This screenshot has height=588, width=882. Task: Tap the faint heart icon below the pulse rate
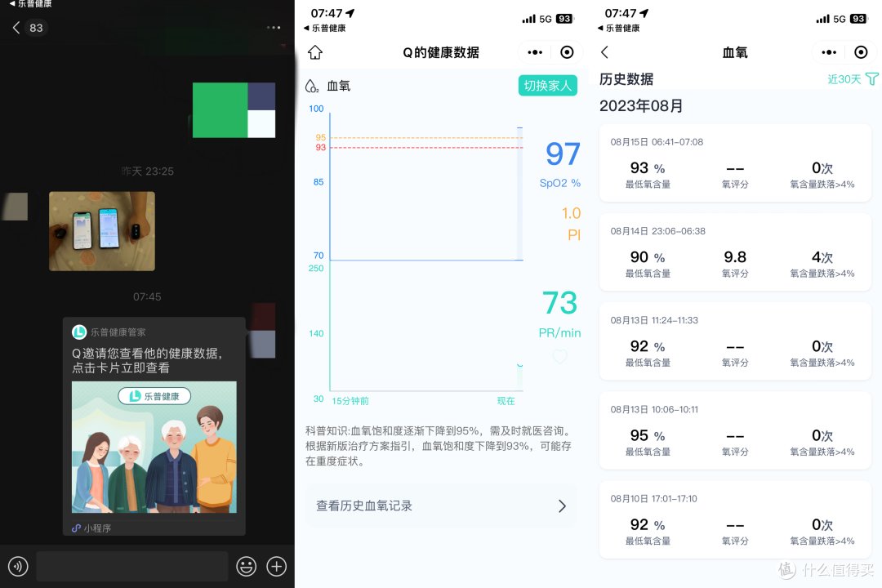559,356
